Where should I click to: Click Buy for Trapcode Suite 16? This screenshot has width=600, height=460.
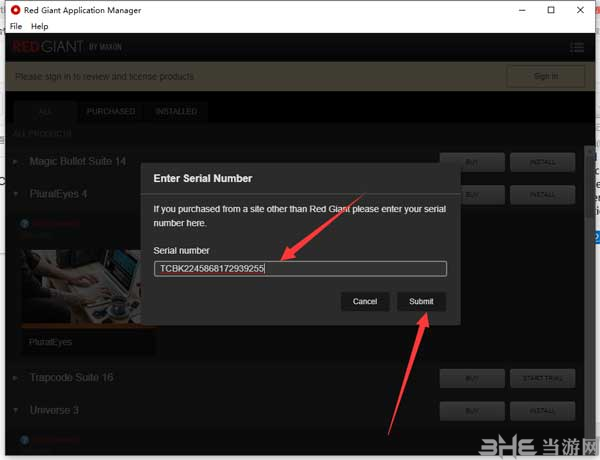click(x=472, y=378)
